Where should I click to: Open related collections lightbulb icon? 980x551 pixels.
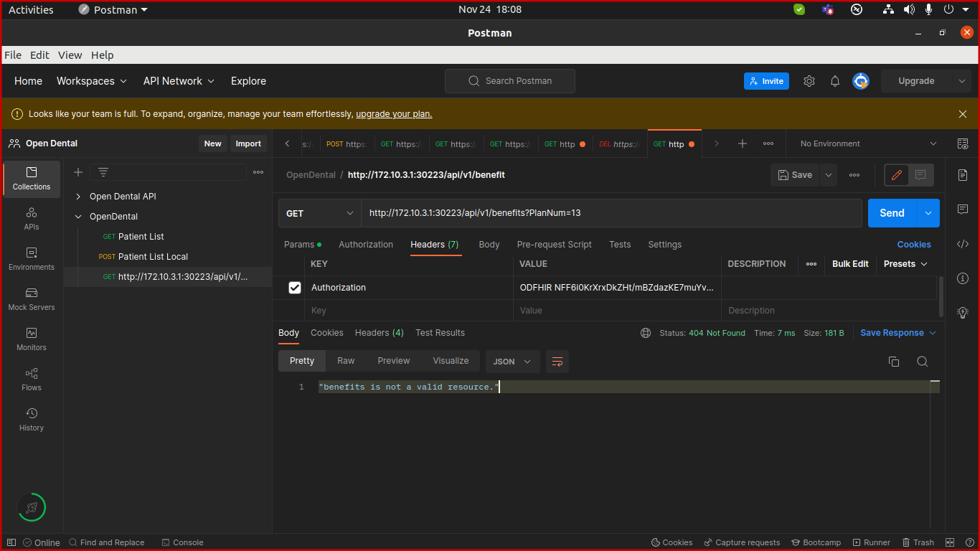(963, 313)
